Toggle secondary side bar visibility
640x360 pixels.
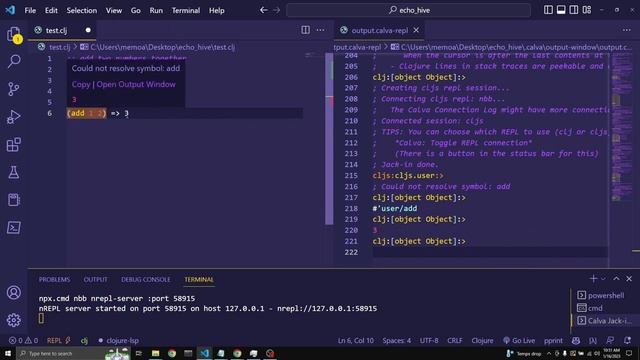(x=574, y=10)
